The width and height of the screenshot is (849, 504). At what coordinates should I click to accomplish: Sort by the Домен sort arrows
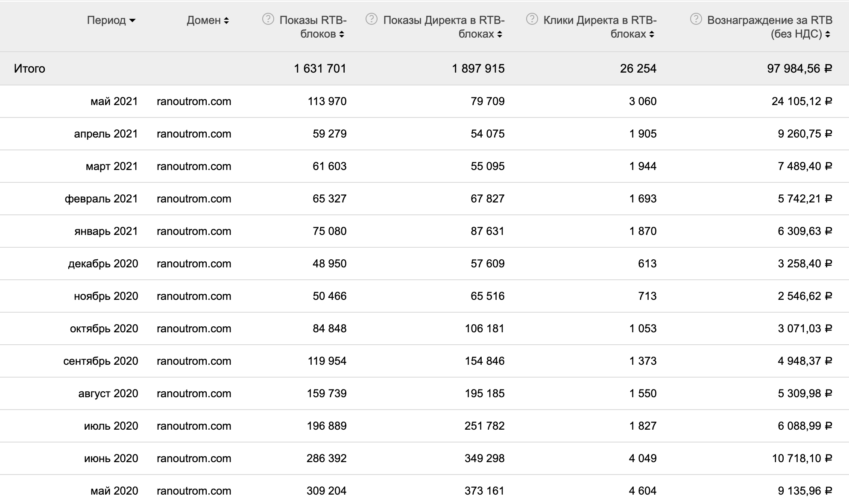(226, 21)
